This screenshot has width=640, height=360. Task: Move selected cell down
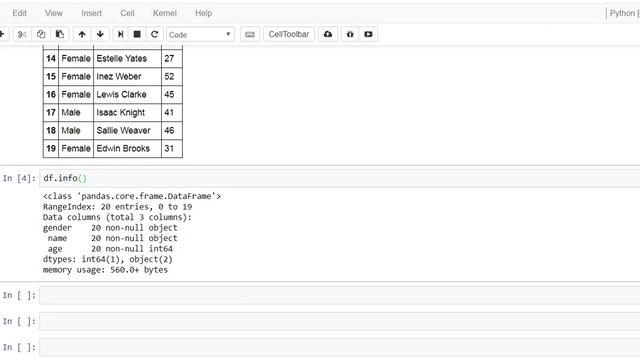[100, 34]
